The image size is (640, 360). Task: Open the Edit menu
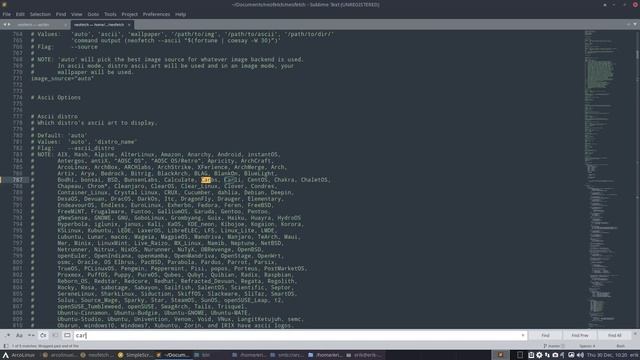20,14
